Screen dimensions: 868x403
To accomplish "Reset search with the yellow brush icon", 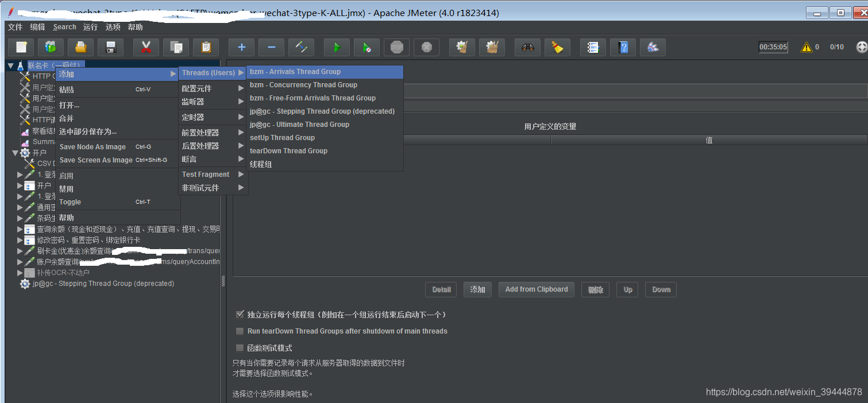I will pos(557,47).
